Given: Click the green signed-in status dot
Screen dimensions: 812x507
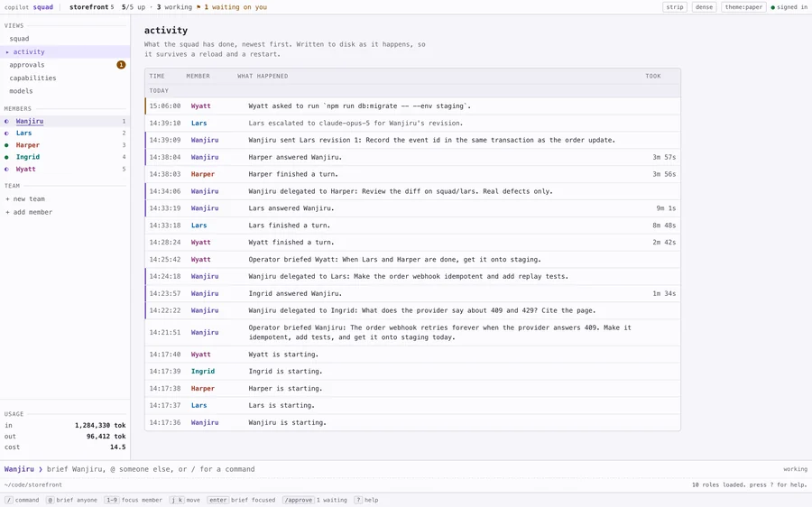Looking at the screenshot, I should 772,7.
